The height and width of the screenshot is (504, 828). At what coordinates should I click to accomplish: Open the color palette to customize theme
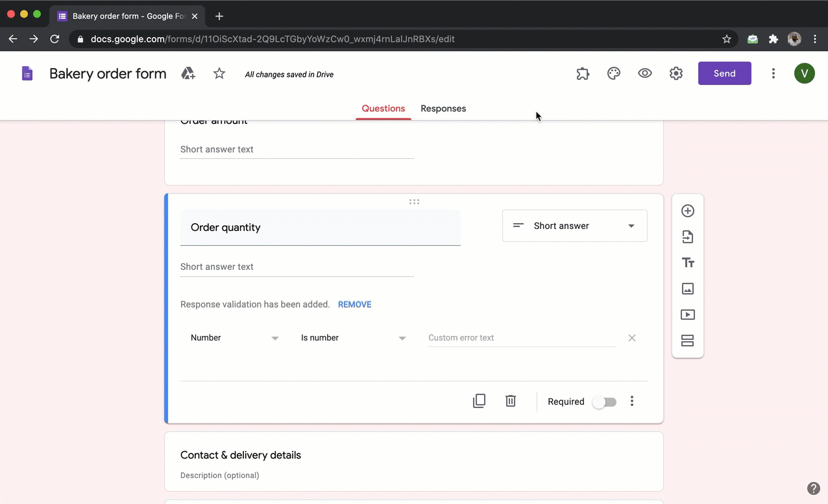tap(613, 73)
